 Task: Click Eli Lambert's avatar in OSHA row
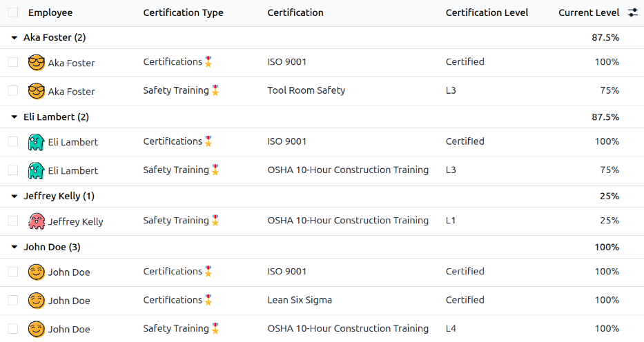[x=36, y=170]
